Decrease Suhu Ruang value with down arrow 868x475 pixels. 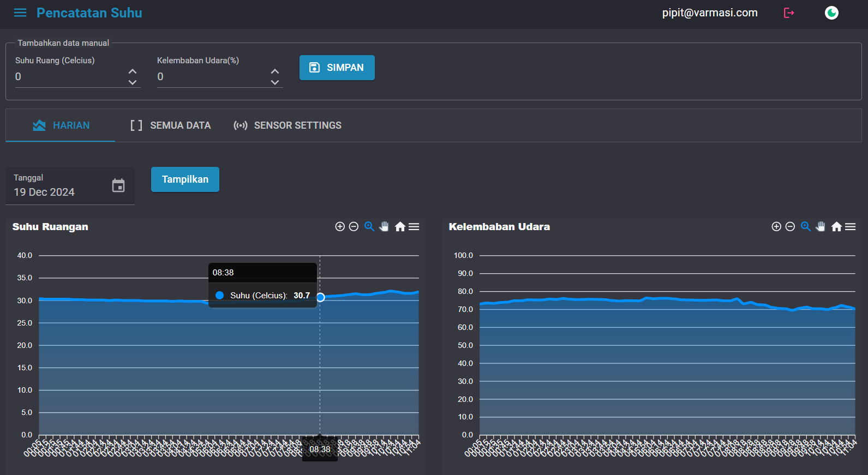[x=133, y=82]
